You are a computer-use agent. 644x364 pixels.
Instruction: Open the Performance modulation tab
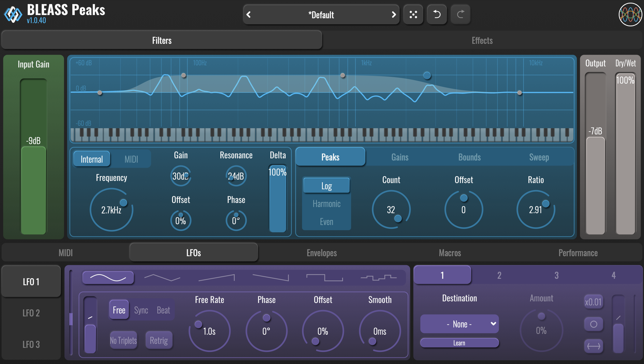pos(578,253)
